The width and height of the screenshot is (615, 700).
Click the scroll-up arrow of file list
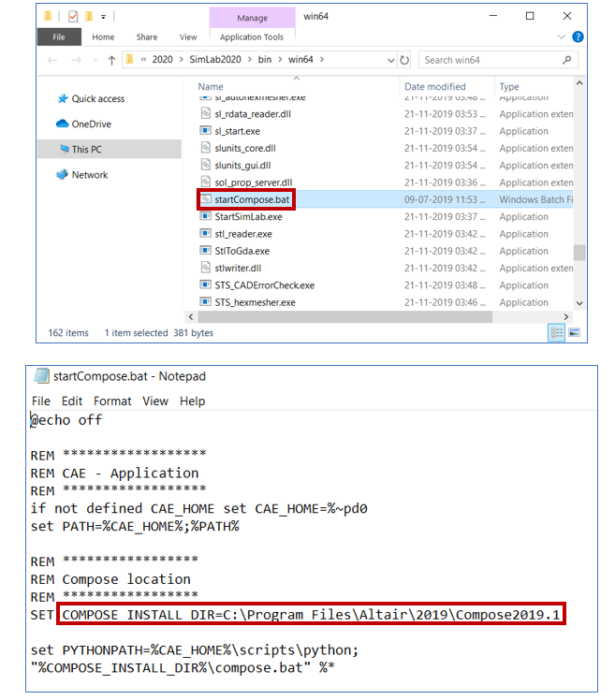tap(579, 83)
